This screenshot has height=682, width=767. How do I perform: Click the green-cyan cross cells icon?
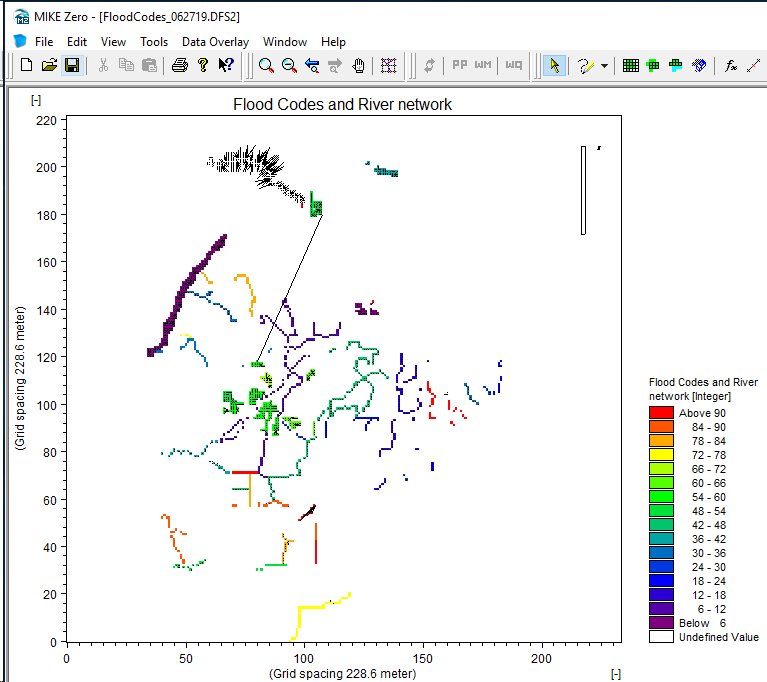pos(676,65)
